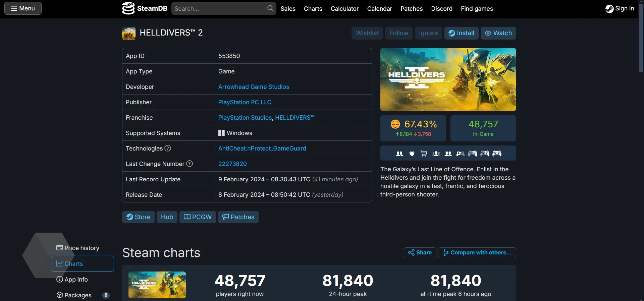This screenshot has height=301, width=644.
Task: Click the megaphone icon on the Patches button
Action: 226,217
